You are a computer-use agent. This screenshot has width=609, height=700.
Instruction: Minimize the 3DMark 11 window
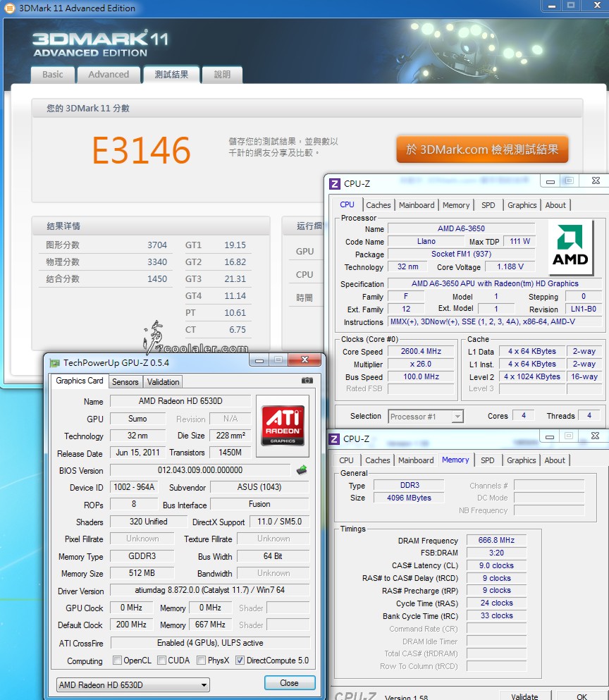[x=552, y=6]
